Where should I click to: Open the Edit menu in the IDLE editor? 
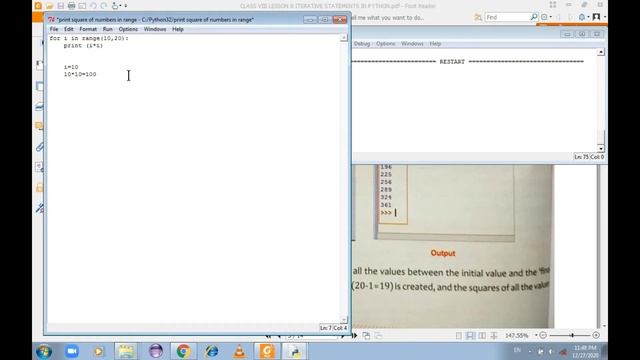coord(69,29)
